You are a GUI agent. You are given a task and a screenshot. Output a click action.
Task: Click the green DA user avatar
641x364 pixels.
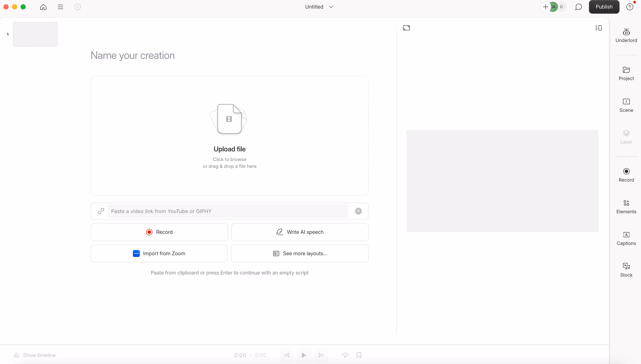point(553,7)
